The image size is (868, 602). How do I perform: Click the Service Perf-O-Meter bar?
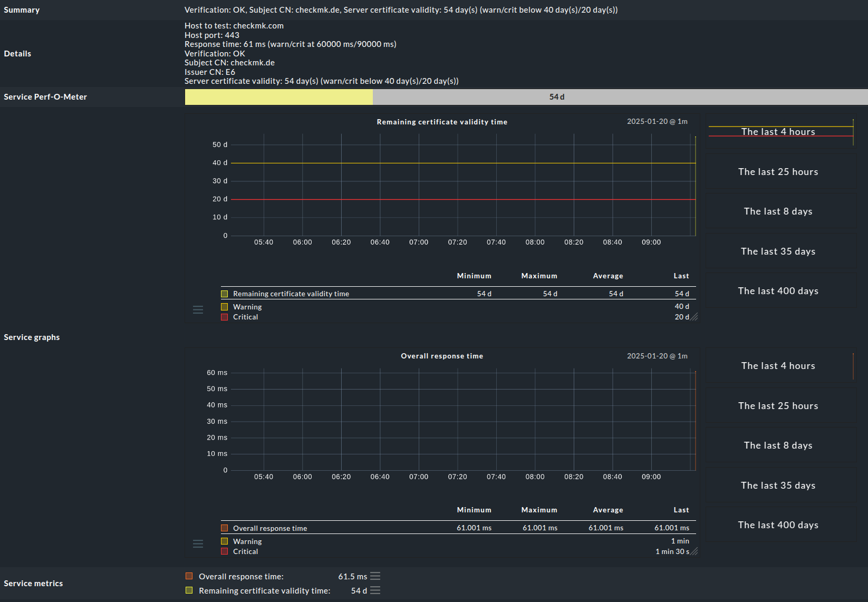tap(526, 97)
